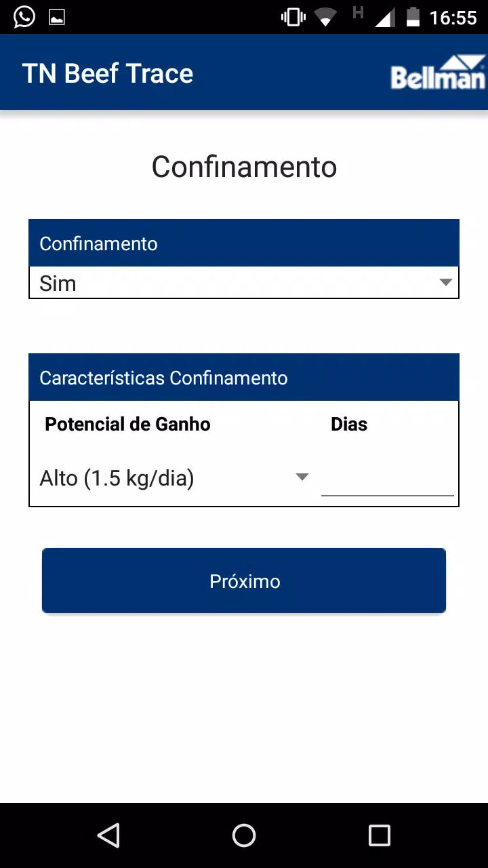Expand the Sim dropdown arrow

coord(445,282)
